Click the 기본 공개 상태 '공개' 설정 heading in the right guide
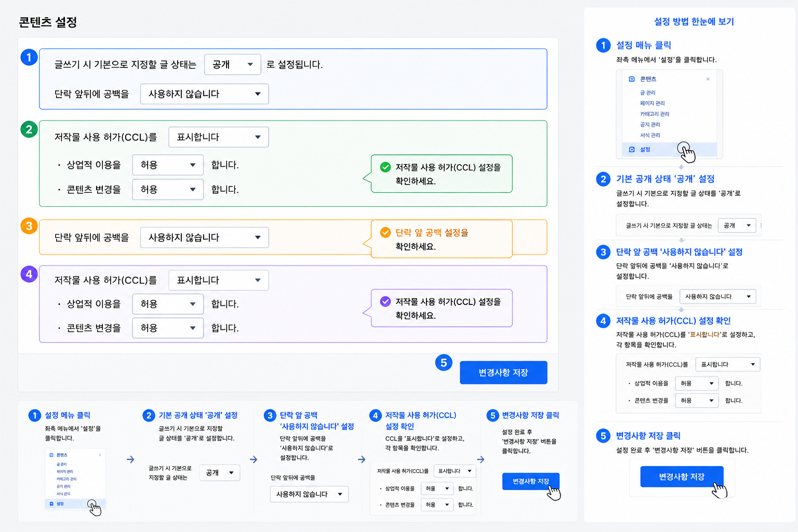The image size is (798, 532). pyautogui.click(x=665, y=179)
